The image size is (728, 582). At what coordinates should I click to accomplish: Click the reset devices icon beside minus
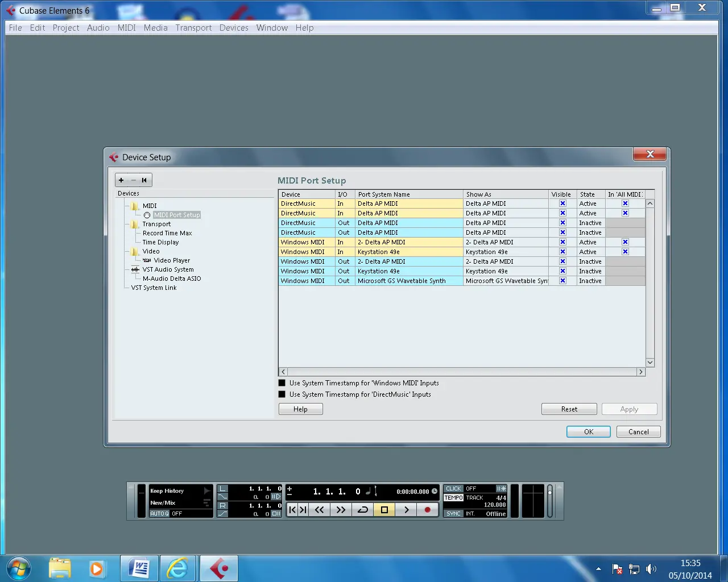[x=144, y=180]
